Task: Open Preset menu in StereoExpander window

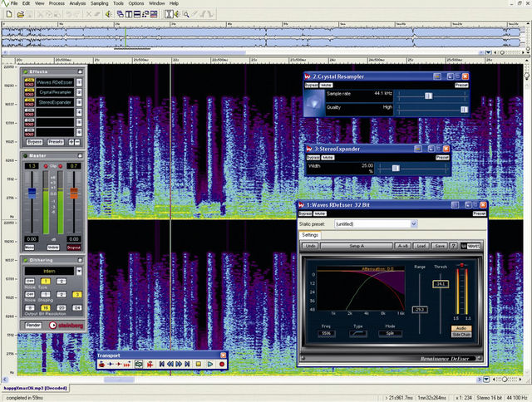Action: tap(442, 158)
